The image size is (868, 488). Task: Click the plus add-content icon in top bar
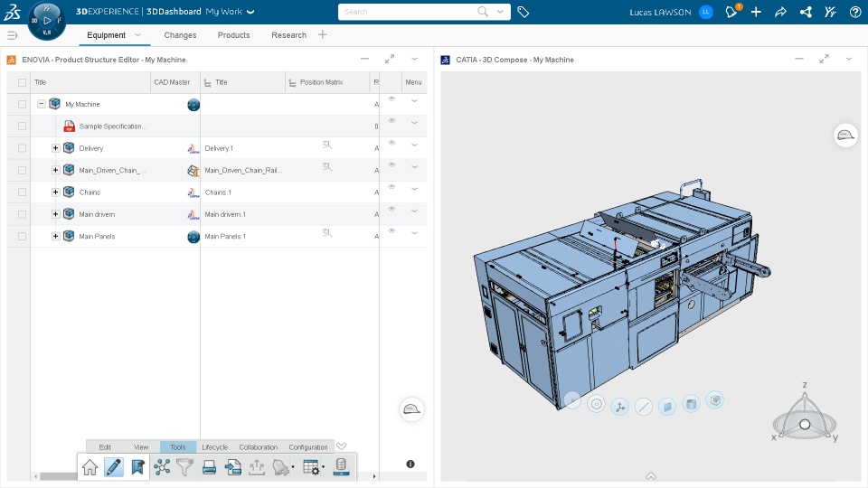[756, 12]
